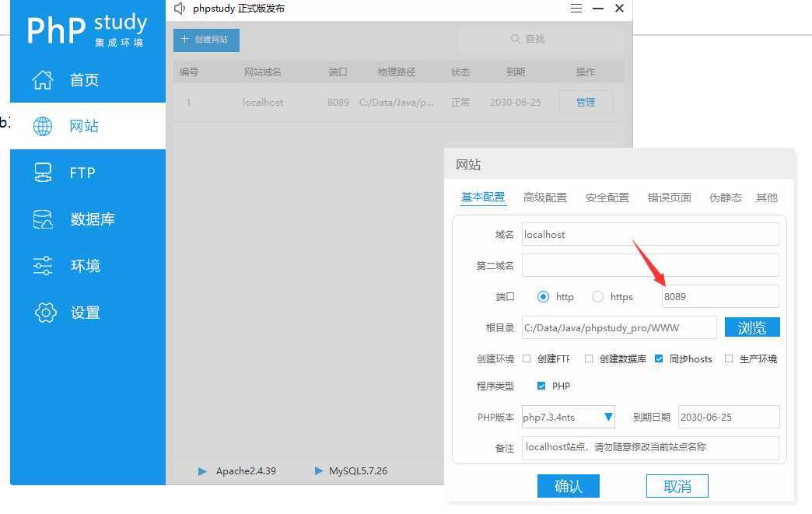Select the https radio button
Image resolution: width=812 pixels, height=514 pixels.
coord(597,296)
